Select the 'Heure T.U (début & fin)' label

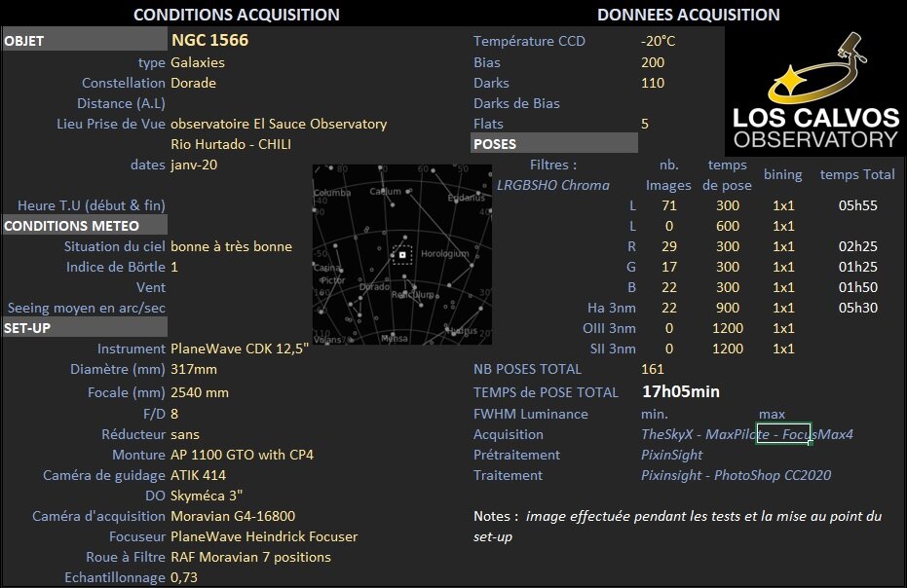[x=92, y=205]
